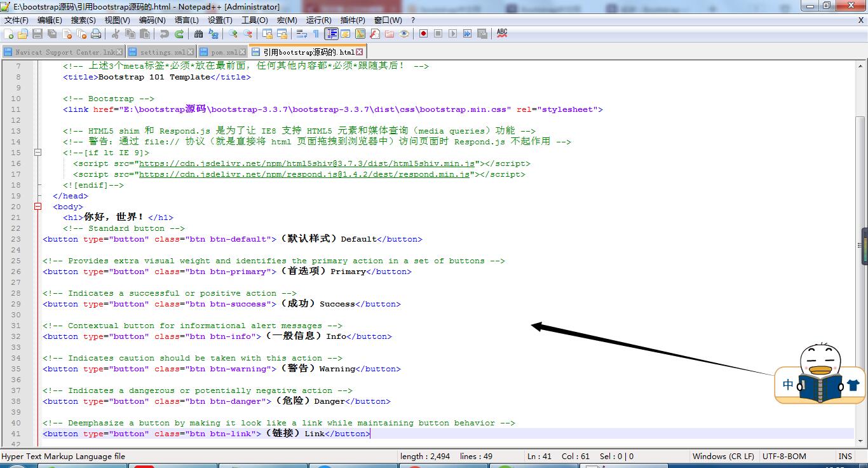Play back the recorded macro
868x468 pixels.
point(452,34)
